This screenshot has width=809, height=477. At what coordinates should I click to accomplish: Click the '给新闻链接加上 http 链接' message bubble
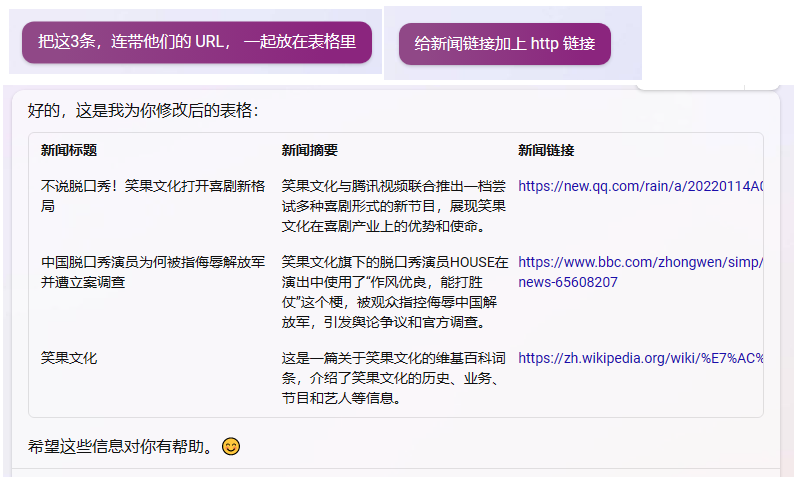click(505, 44)
